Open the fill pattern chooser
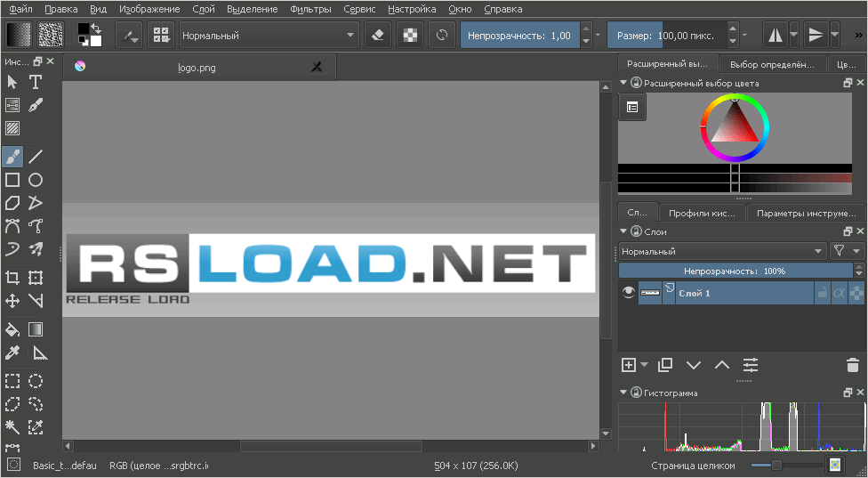The image size is (868, 478). click(51, 36)
